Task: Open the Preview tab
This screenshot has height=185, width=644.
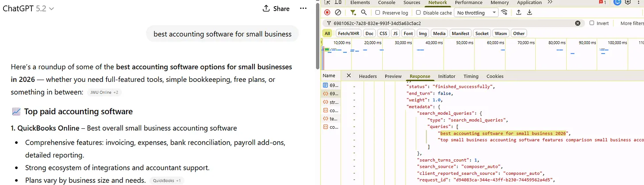Action: tap(393, 76)
